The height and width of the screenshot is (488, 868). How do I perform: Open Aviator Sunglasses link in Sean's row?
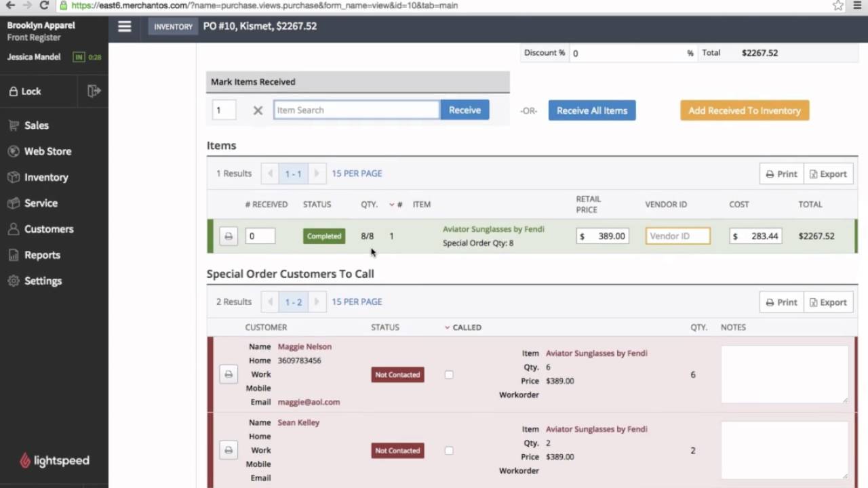point(597,429)
